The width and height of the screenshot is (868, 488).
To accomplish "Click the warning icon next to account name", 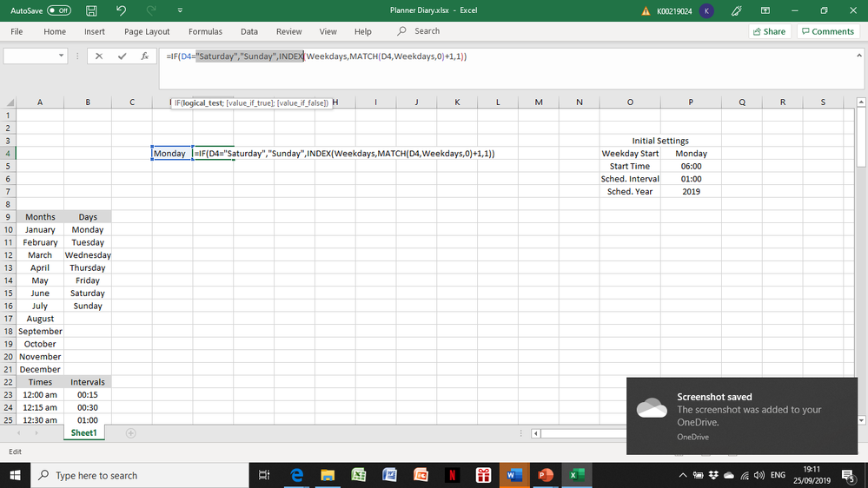I will click(x=646, y=11).
